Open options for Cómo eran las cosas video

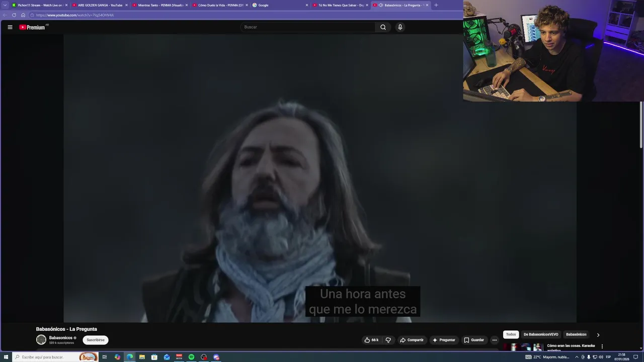pyautogui.click(x=602, y=346)
